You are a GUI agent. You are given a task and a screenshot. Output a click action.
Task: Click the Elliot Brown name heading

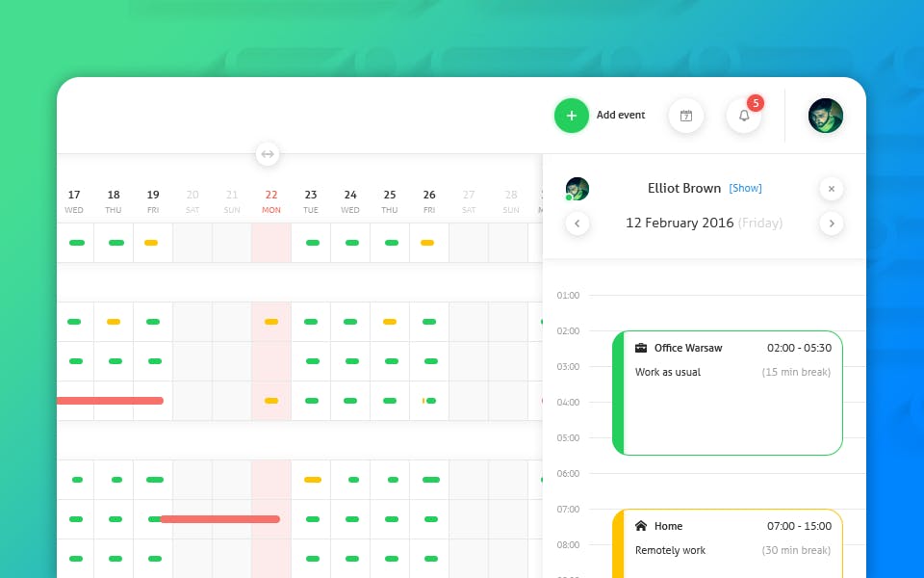point(684,188)
